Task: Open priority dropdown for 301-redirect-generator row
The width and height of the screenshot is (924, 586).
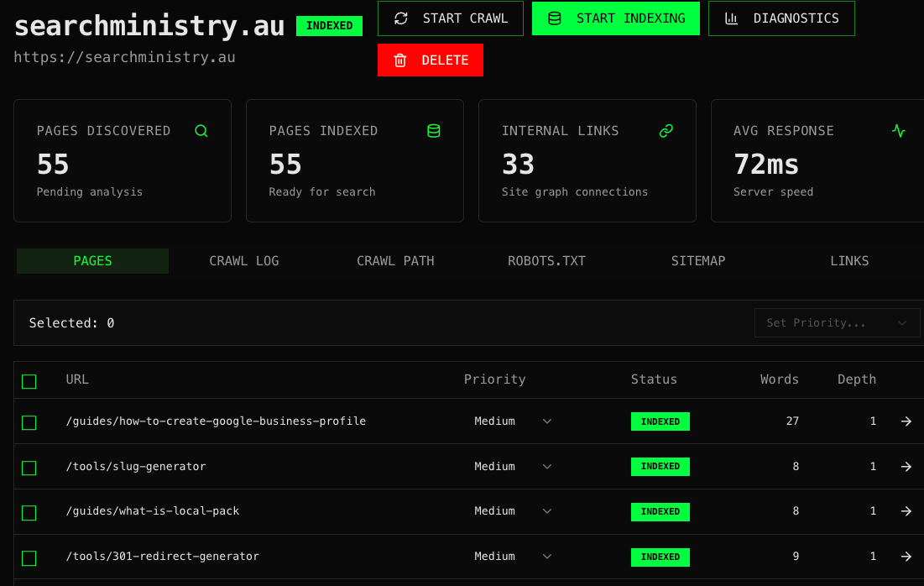Action: [513, 557]
